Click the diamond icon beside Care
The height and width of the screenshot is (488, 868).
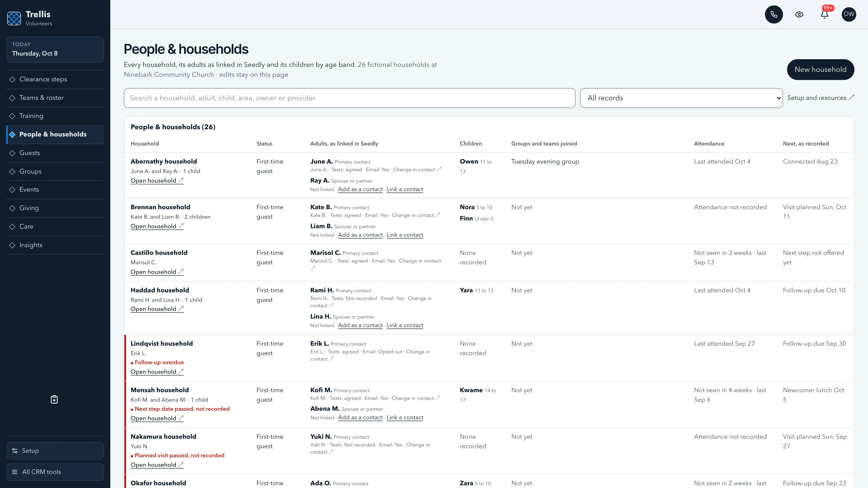[12, 227]
